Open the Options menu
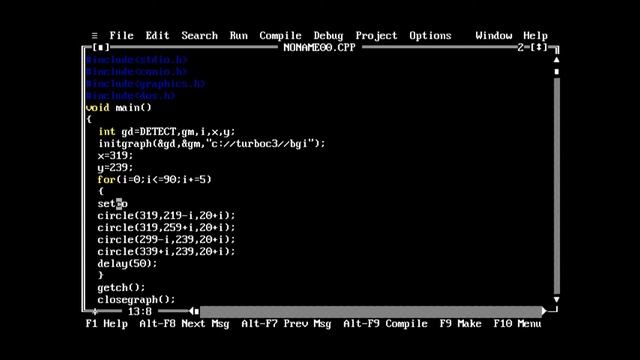 point(430,36)
